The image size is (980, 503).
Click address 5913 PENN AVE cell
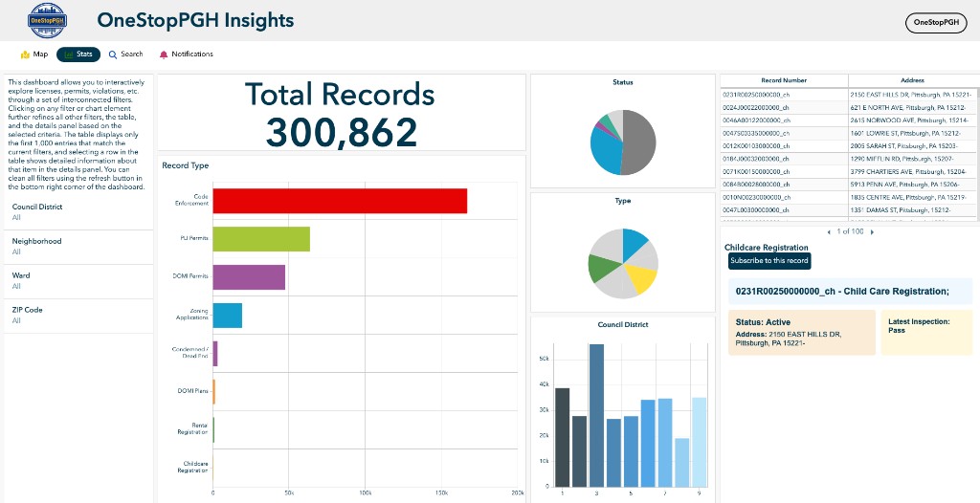pyautogui.click(x=914, y=185)
